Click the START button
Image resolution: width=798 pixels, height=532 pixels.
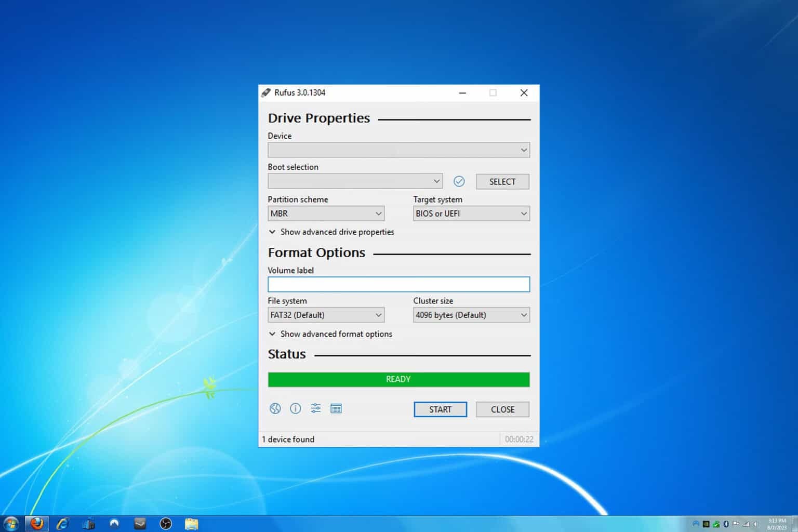coord(440,409)
